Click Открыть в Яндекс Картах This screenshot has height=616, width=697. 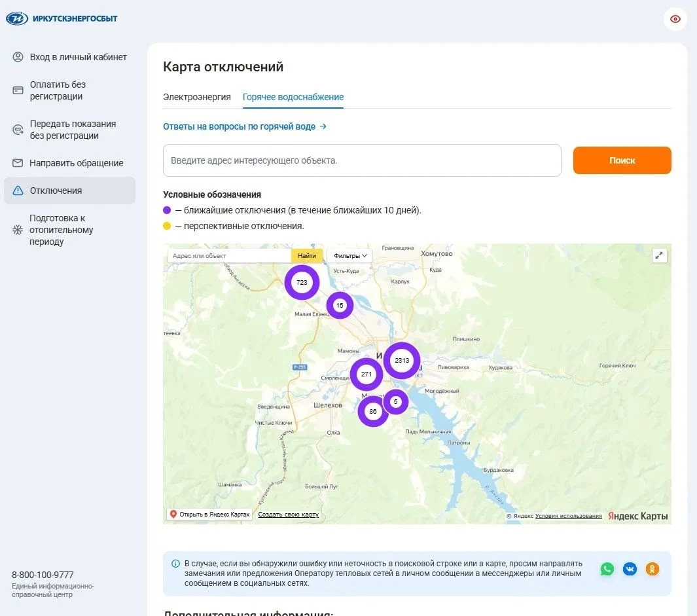pyautogui.click(x=209, y=515)
